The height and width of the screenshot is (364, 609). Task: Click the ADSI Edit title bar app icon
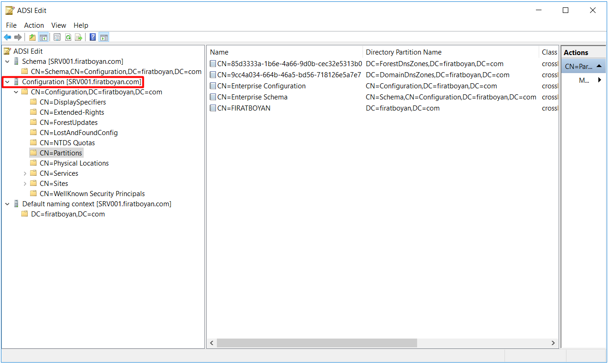[x=10, y=10]
